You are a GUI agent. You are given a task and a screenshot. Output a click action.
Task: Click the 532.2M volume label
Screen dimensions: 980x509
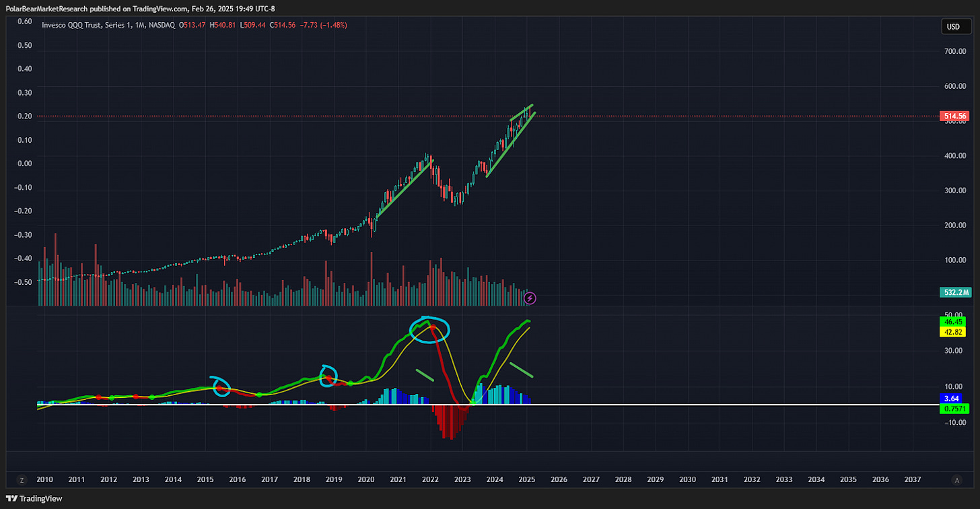(x=955, y=292)
